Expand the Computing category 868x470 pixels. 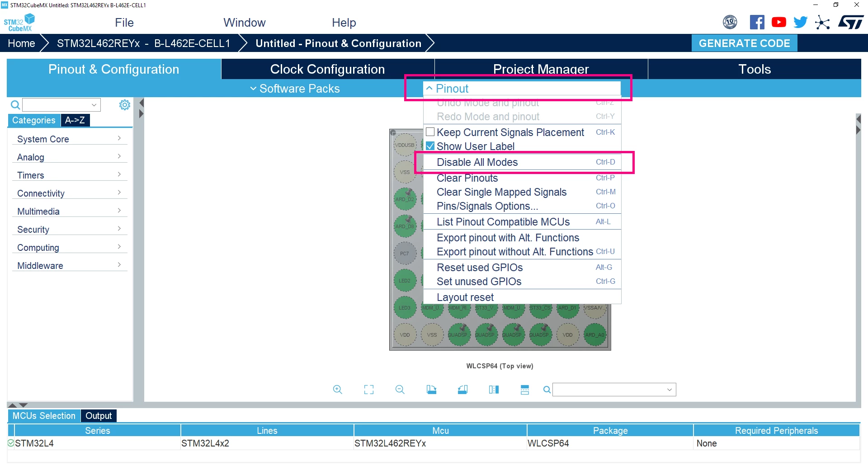pyautogui.click(x=70, y=247)
